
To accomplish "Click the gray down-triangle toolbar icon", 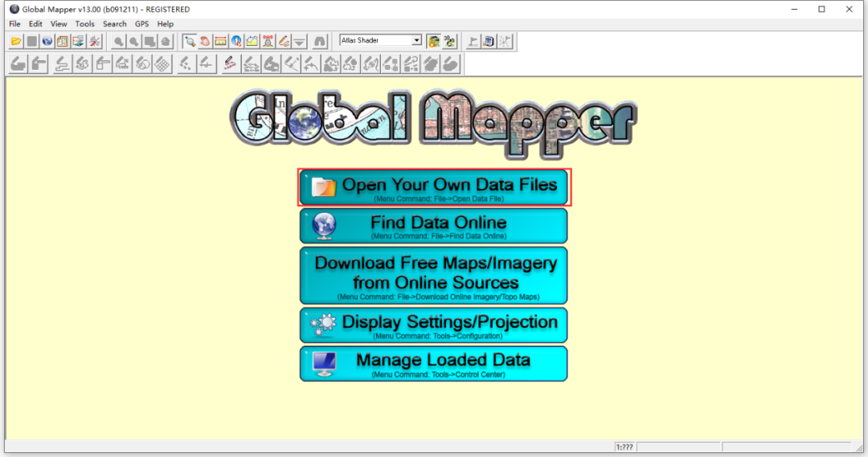I will [x=300, y=41].
